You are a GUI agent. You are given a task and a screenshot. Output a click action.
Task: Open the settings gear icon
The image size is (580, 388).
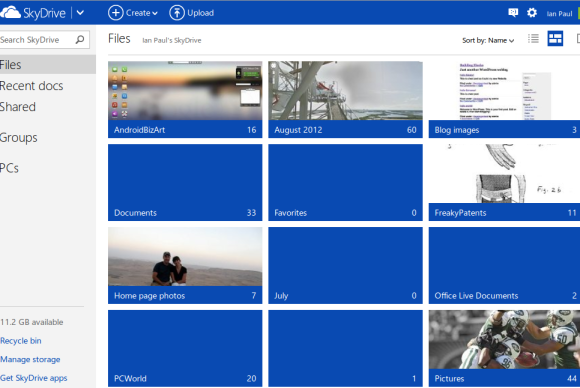coord(532,13)
